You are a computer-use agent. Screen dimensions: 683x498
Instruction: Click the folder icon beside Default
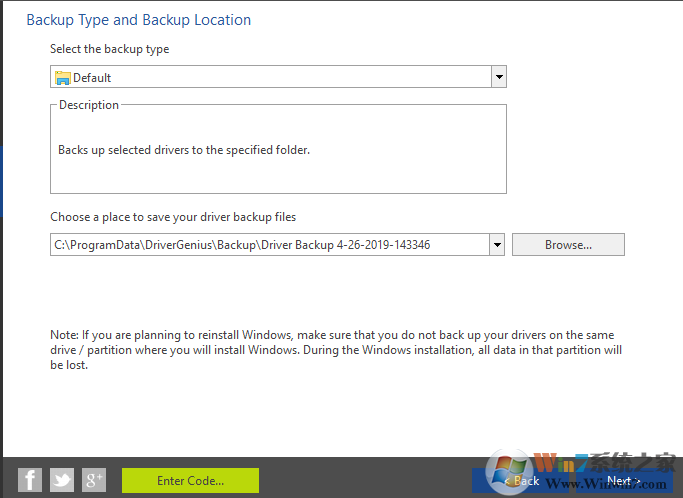click(63, 78)
